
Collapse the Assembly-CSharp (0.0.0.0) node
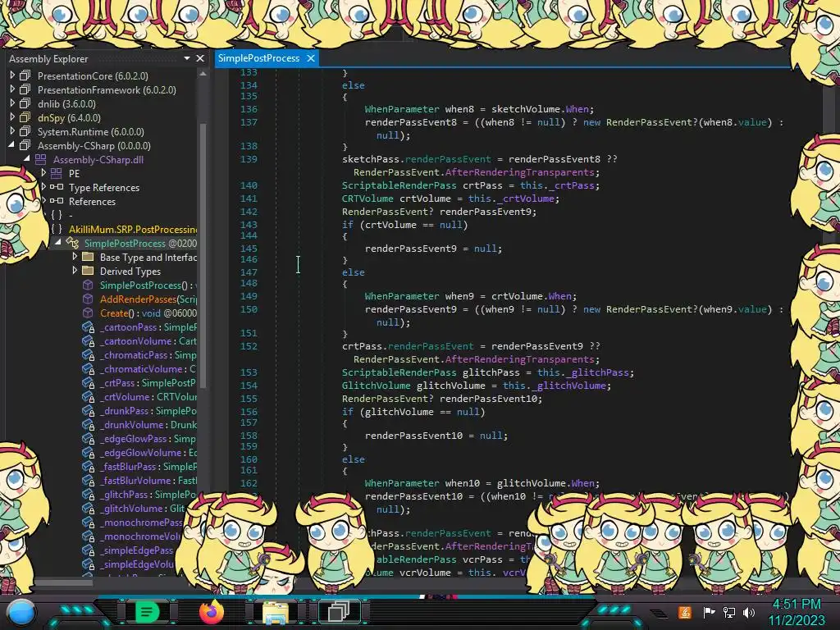(11, 145)
